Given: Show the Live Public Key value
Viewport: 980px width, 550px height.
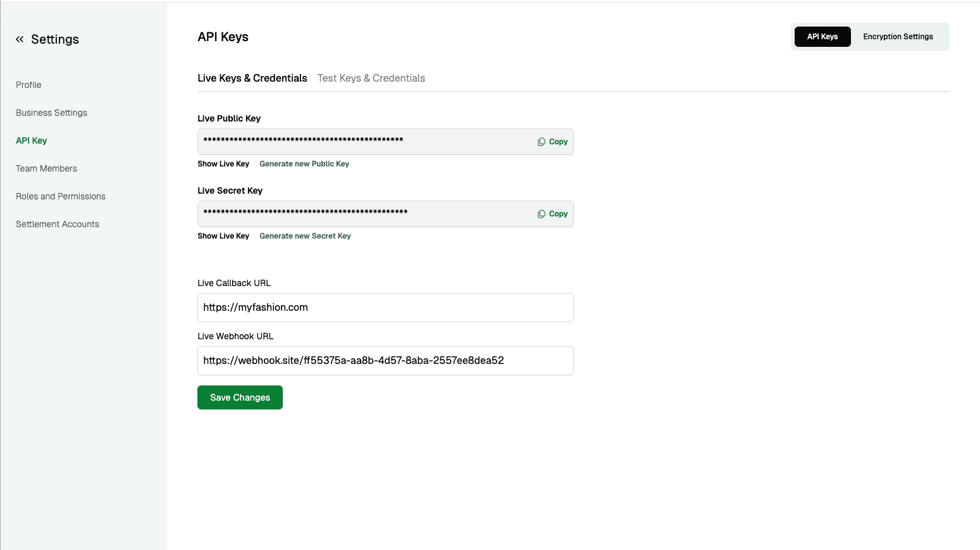Looking at the screenshot, I should pyautogui.click(x=223, y=163).
